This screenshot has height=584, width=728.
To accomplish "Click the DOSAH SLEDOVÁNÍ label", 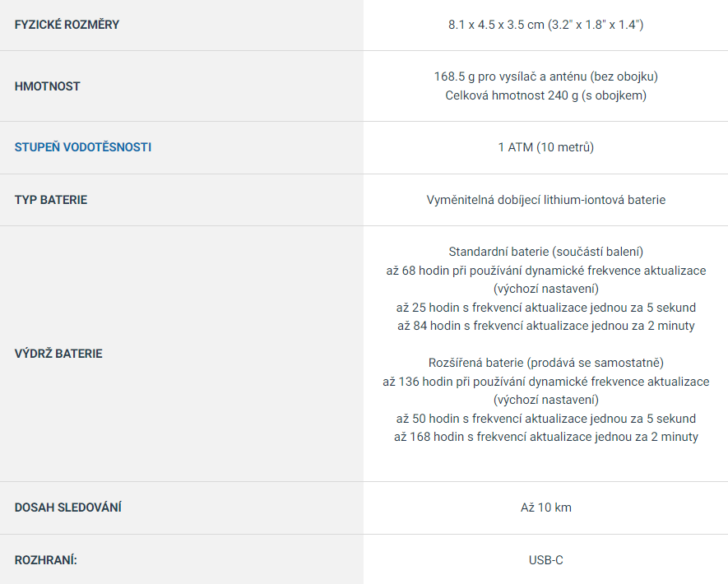I will 67,508.
